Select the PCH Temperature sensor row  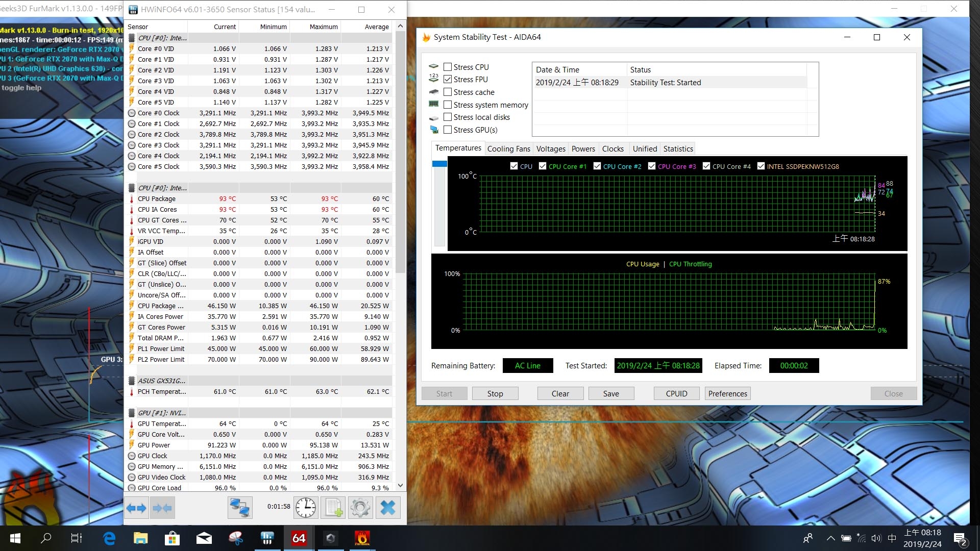point(259,392)
